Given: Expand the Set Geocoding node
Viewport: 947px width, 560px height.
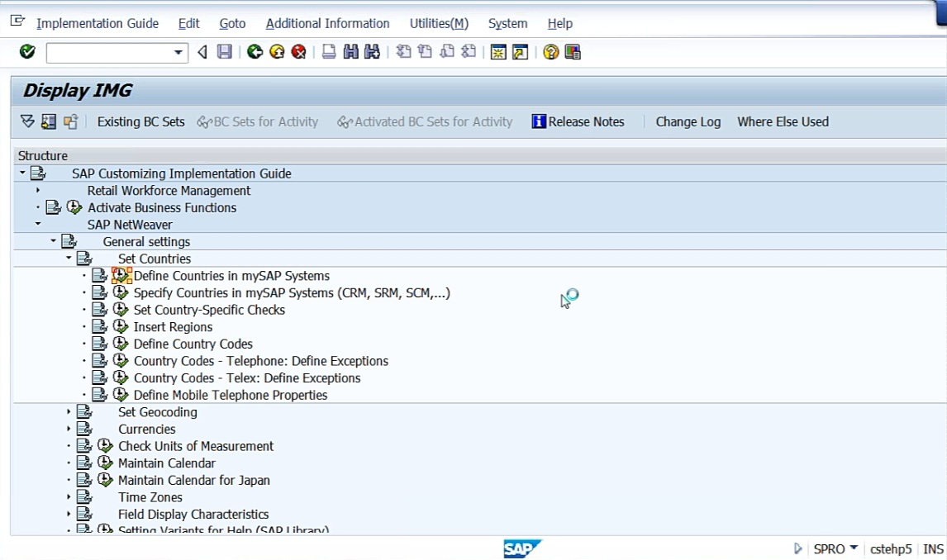Looking at the screenshot, I should tap(69, 411).
